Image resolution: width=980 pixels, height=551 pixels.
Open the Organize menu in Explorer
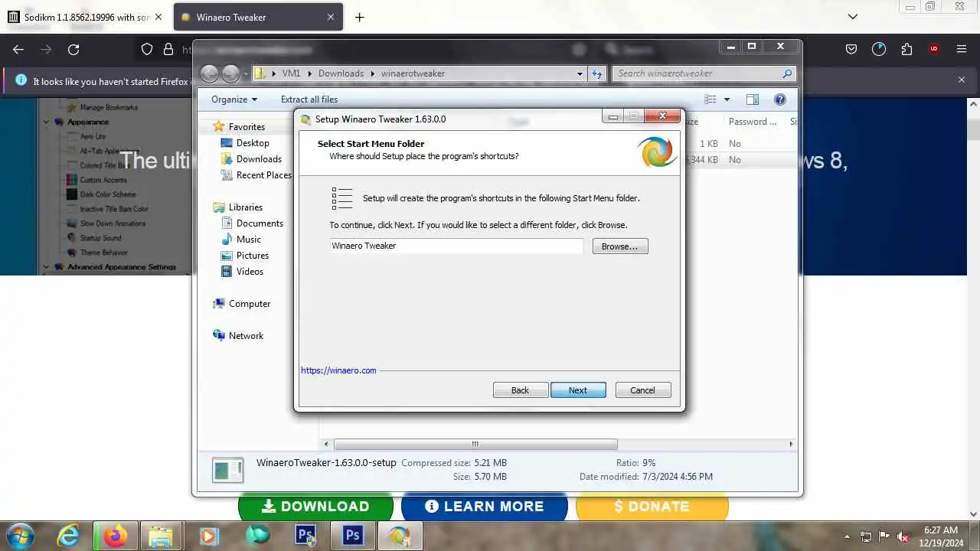(234, 99)
